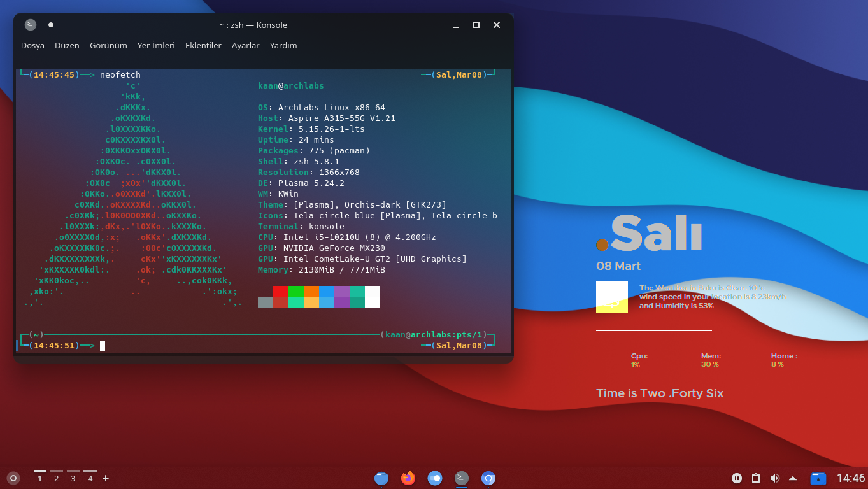This screenshot has height=489, width=868.
Task: Toggle the pin-on-all-desktops dot in Konsole title bar
Action: pyautogui.click(x=51, y=25)
